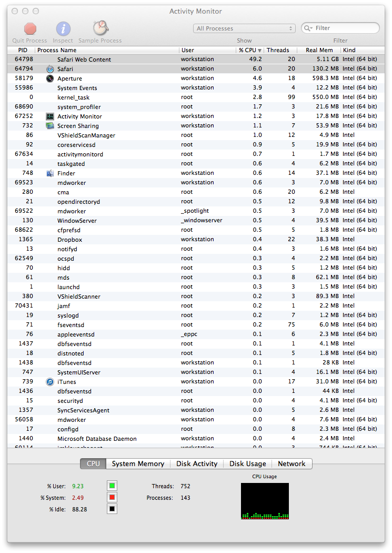Click the Sample Process magnifier icon
The width and height of the screenshot is (392, 553).
(x=100, y=28)
